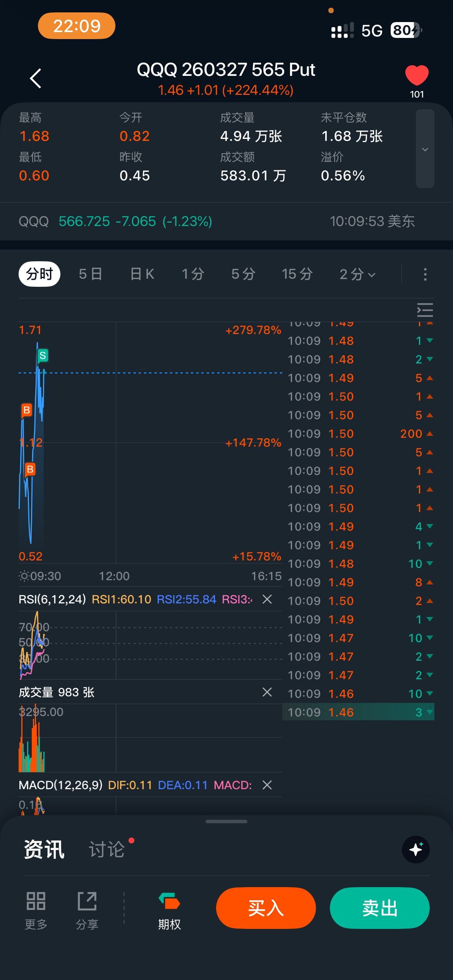The width and height of the screenshot is (453, 980).
Task: Toggle the trade list panel icon
Action: (425, 310)
